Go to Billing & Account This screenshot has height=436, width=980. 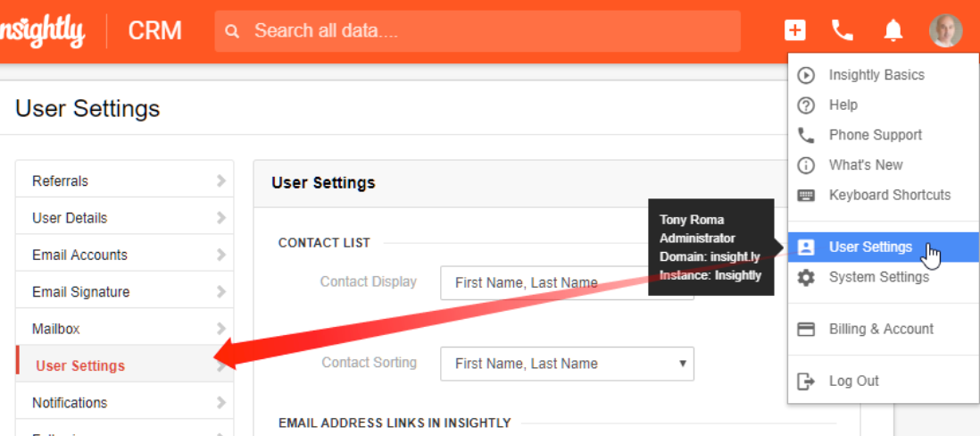[x=883, y=329]
